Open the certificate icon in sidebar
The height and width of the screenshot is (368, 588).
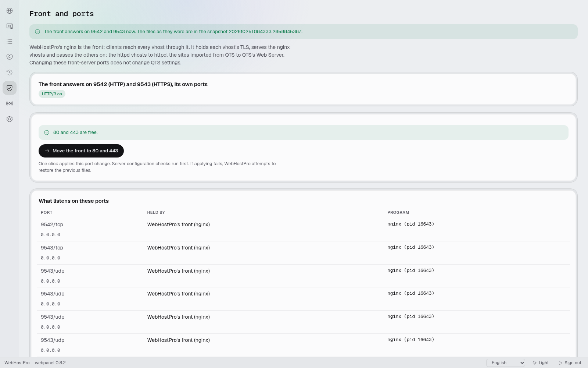click(x=10, y=26)
